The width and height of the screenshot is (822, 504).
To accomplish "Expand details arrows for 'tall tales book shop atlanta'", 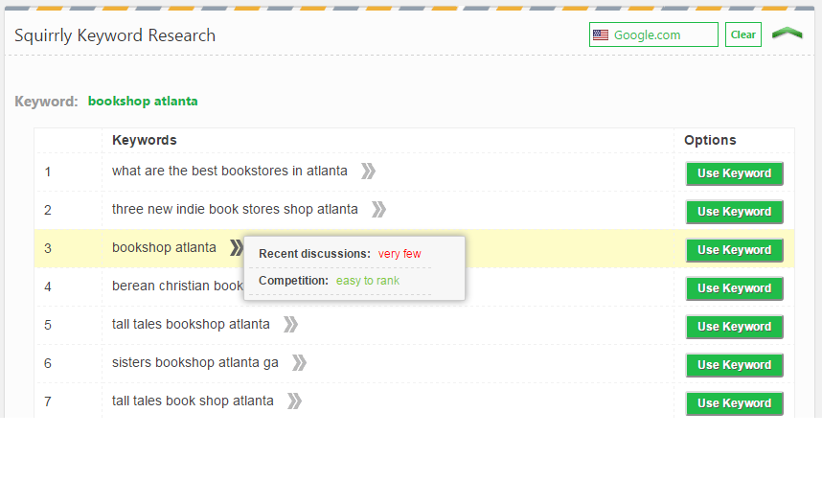I will click(295, 401).
